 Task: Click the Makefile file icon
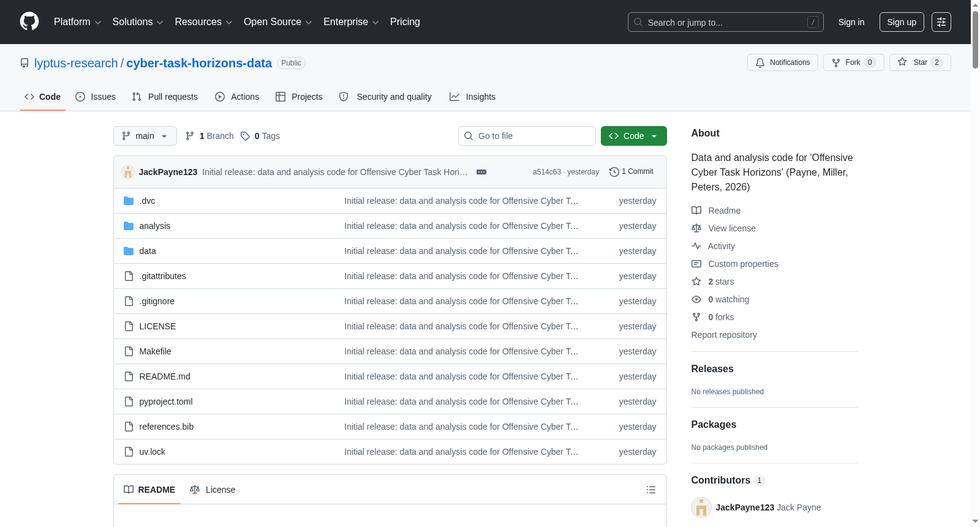[129, 351]
